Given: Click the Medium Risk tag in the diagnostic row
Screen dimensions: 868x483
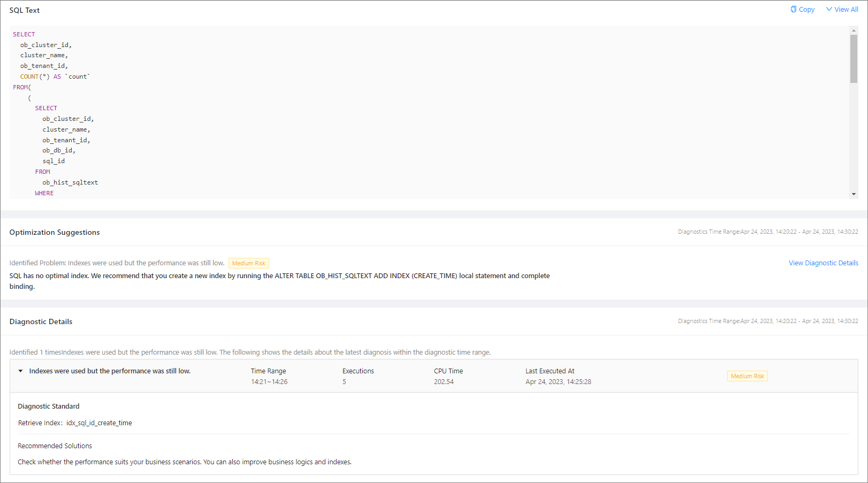Looking at the screenshot, I should tap(747, 376).
